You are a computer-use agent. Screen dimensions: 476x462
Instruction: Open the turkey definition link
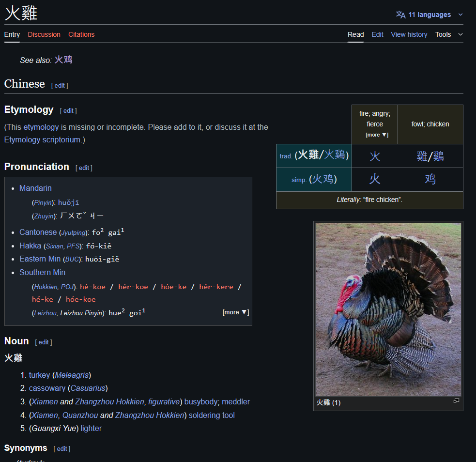[39, 375]
